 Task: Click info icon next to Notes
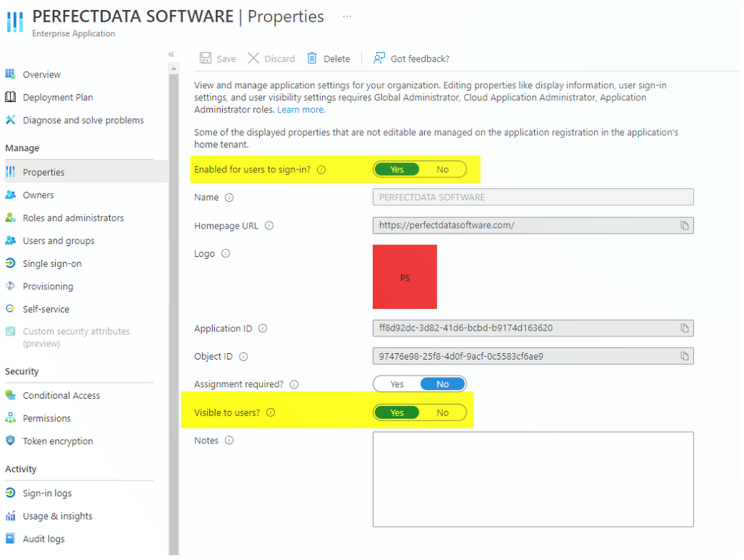[229, 440]
